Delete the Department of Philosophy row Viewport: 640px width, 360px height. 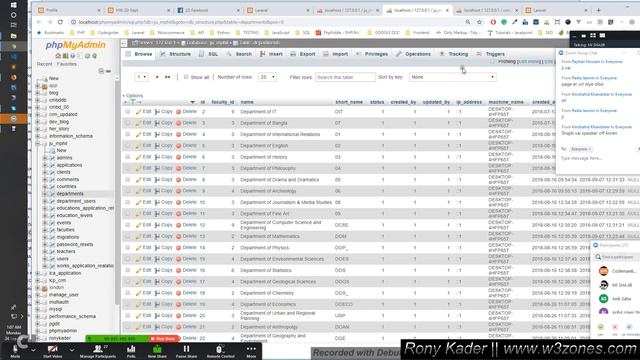point(187,168)
